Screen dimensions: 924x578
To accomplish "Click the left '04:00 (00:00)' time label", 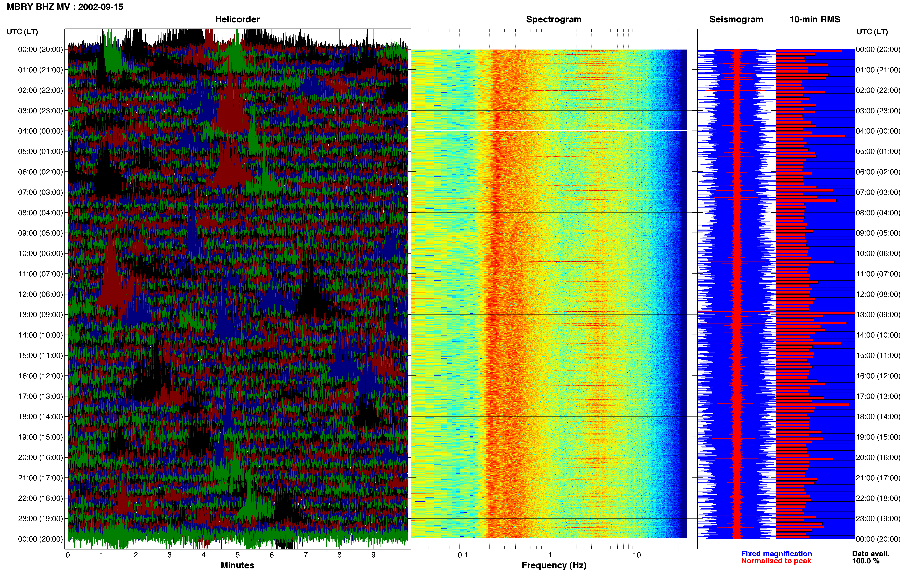I will coord(41,131).
